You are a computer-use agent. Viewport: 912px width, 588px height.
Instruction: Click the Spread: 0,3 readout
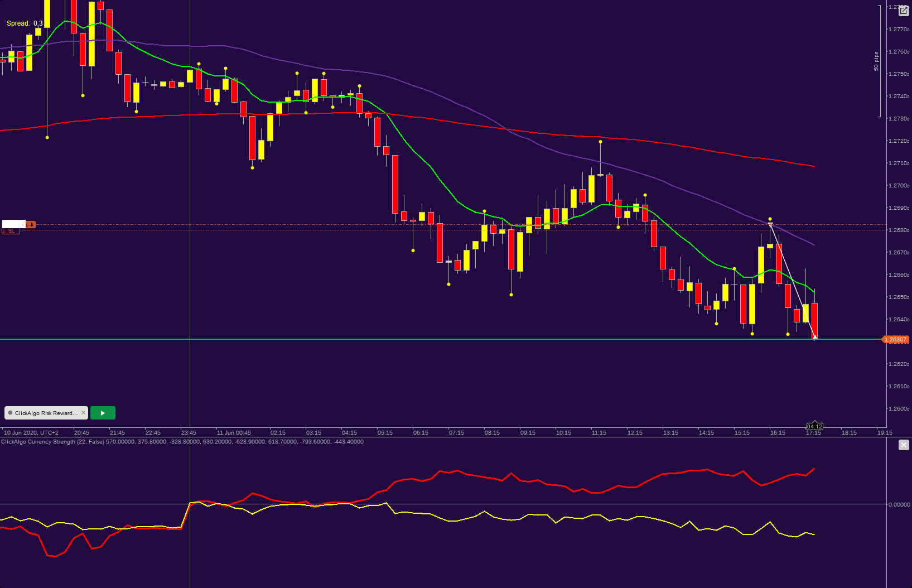click(x=22, y=23)
